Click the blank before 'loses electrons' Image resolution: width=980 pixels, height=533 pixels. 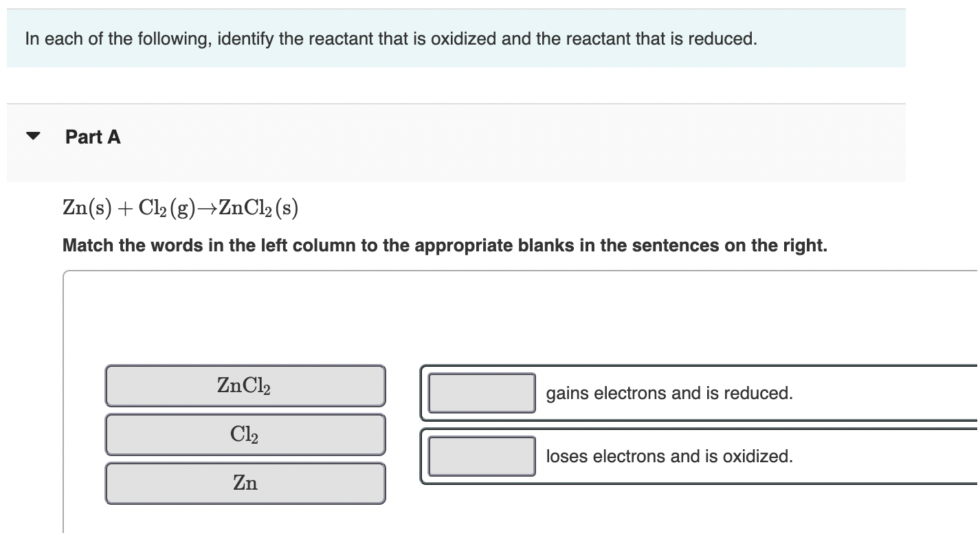click(482, 456)
